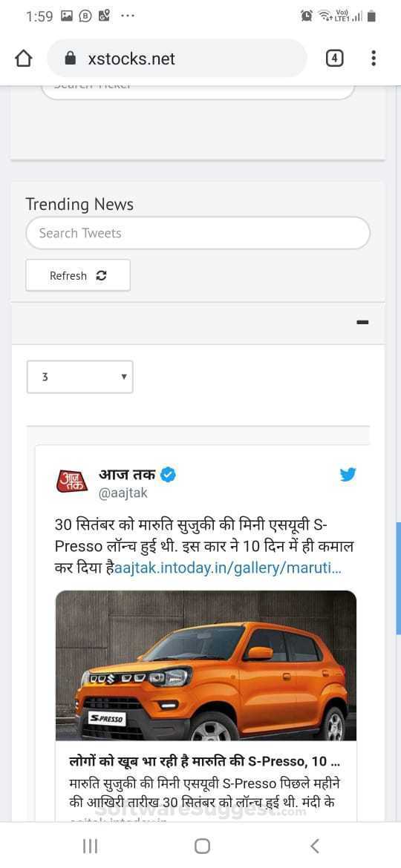Tap the Android back navigation arrow
401x868 pixels.
coord(314,845)
